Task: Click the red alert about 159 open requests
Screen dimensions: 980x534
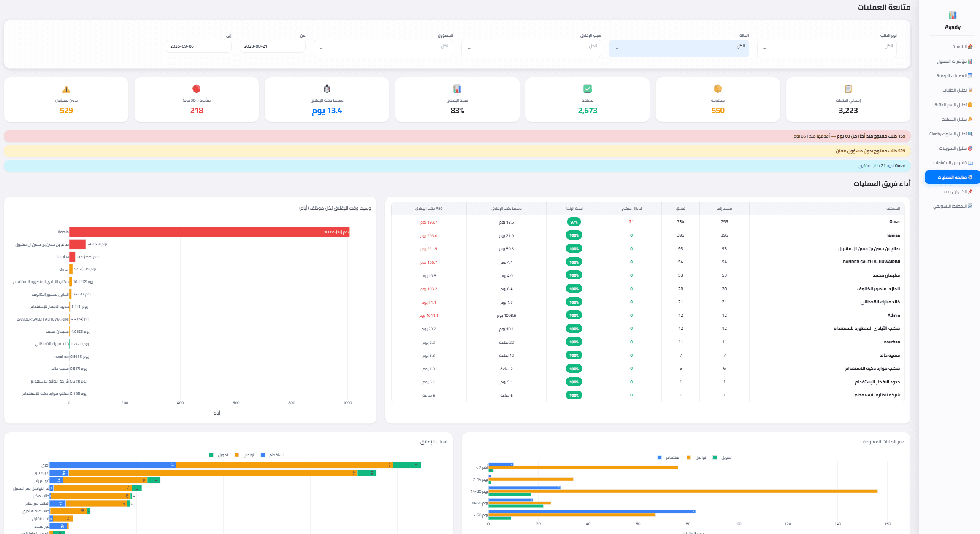Action: tap(457, 136)
